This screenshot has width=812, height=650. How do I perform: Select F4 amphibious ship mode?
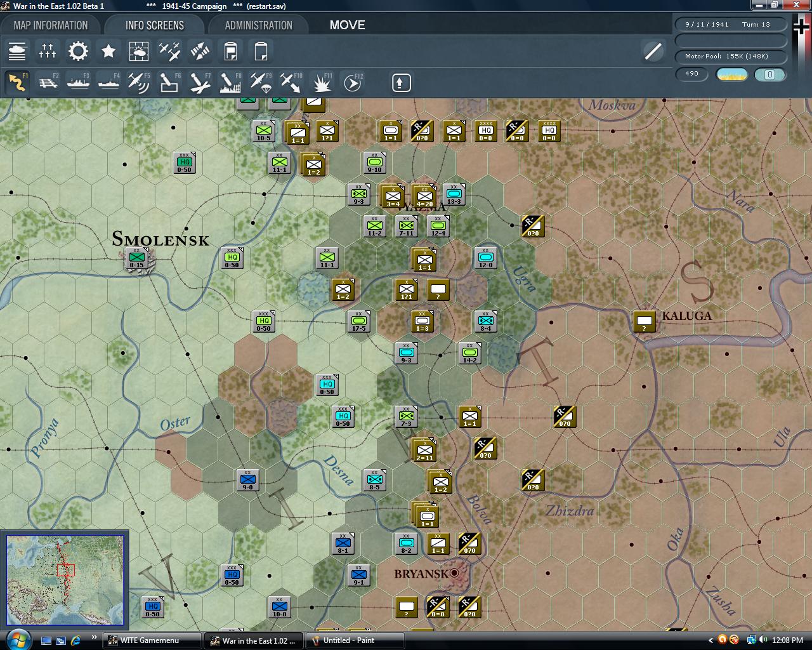tap(108, 83)
